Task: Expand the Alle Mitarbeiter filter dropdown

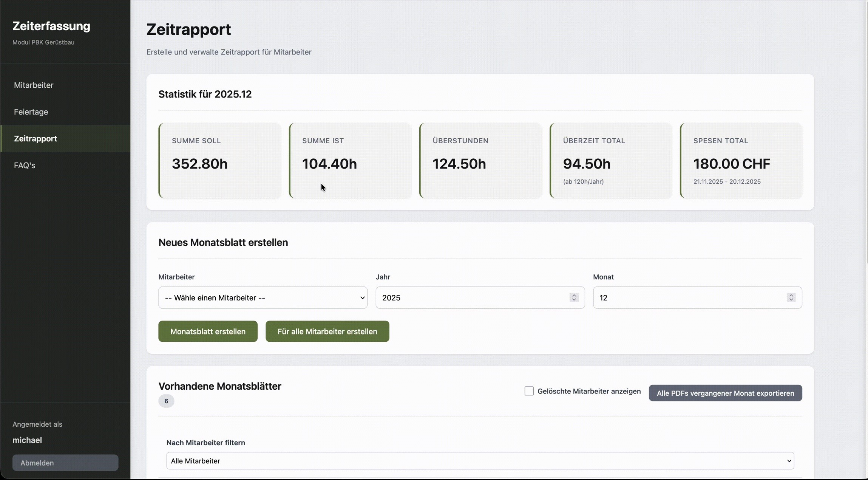Action: pos(480,461)
